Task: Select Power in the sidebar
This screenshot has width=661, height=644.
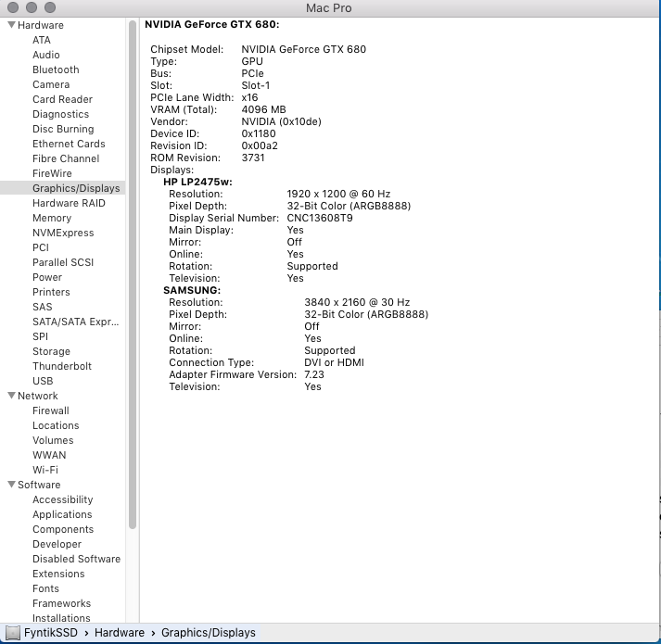Action: 47,277
